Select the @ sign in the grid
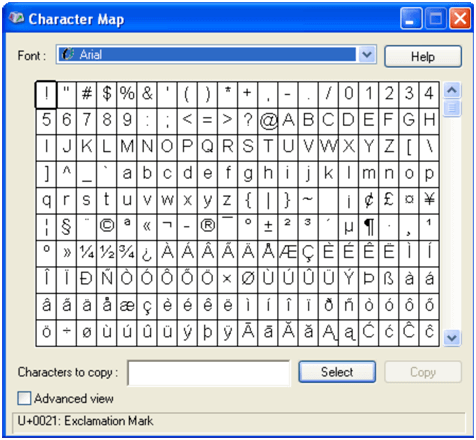The image size is (476, 440). click(268, 120)
